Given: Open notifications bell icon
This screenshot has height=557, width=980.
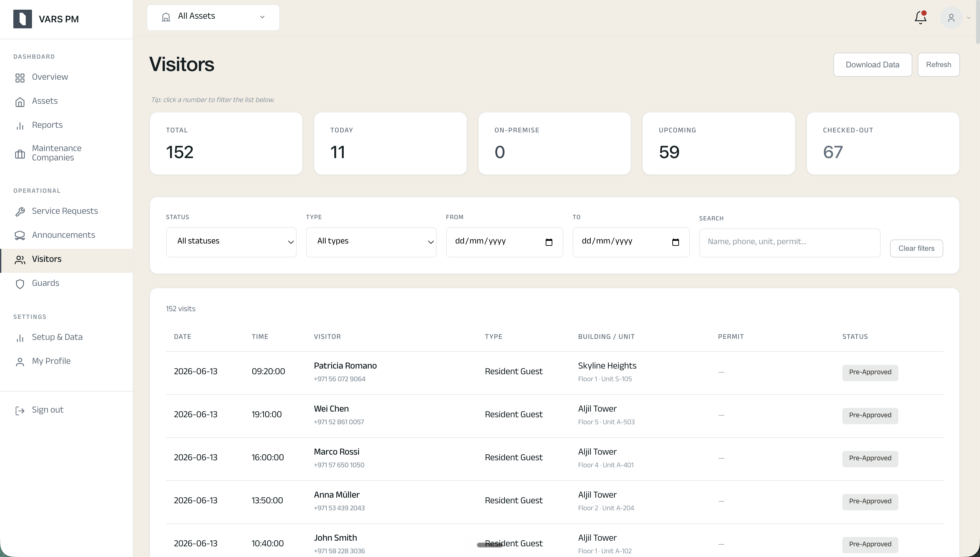Looking at the screenshot, I should click(x=920, y=18).
